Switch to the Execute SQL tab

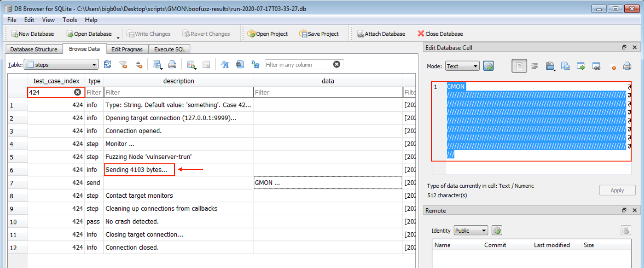[x=170, y=49]
